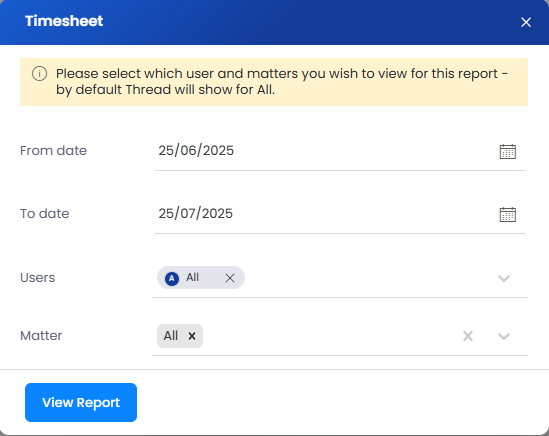The image size is (549, 436).
Task: Click the Matter field label
Action: pyautogui.click(x=41, y=336)
